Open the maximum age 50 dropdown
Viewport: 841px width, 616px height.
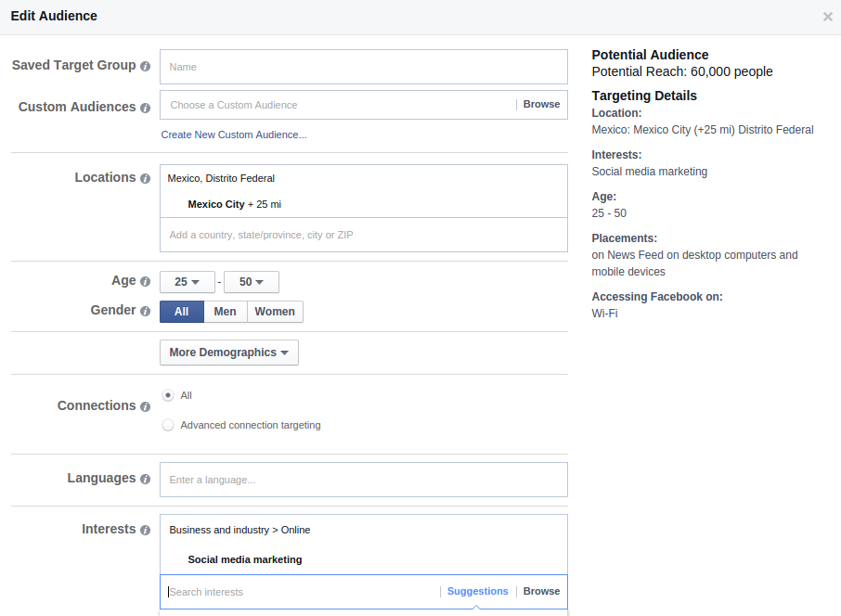pyautogui.click(x=252, y=282)
